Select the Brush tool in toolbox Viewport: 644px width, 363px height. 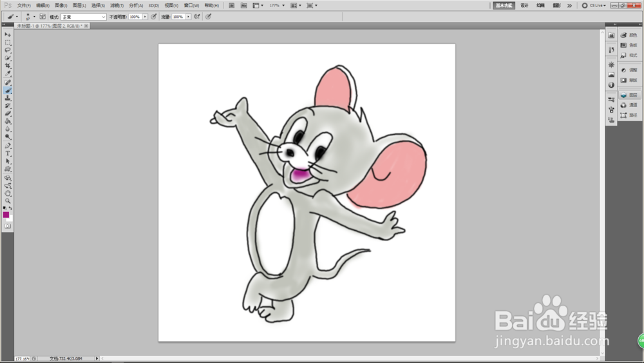pyautogui.click(x=7, y=90)
